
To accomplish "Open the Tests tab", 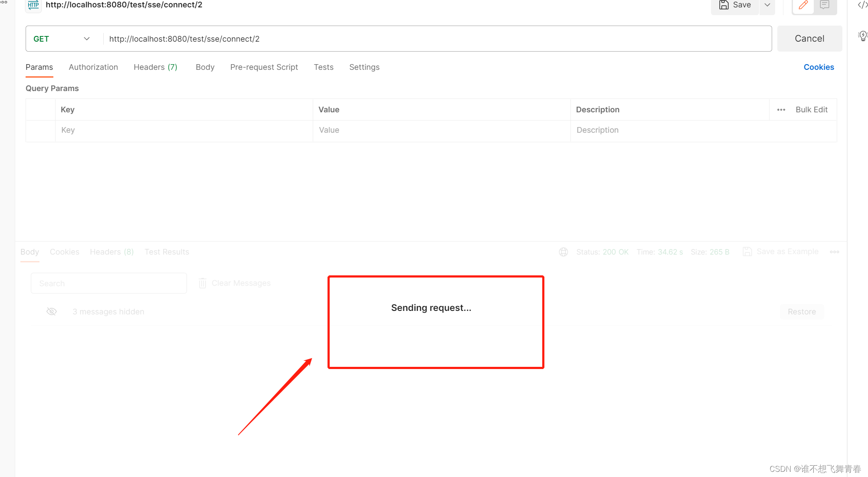I will point(324,67).
